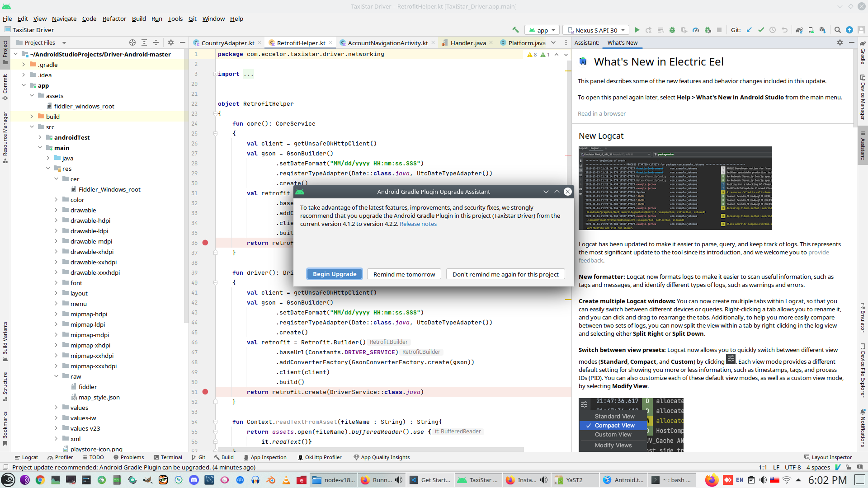This screenshot has height=488, width=868.
Task: Click the Begin Upgrade button
Action: tap(335, 274)
